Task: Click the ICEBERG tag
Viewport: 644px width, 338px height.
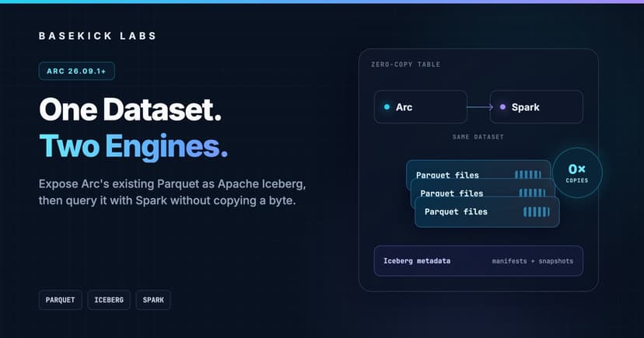Action: point(109,300)
